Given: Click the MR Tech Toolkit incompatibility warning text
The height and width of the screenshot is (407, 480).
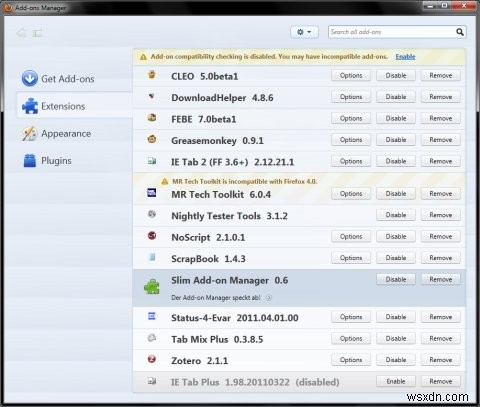Looking at the screenshot, I should [x=244, y=181].
